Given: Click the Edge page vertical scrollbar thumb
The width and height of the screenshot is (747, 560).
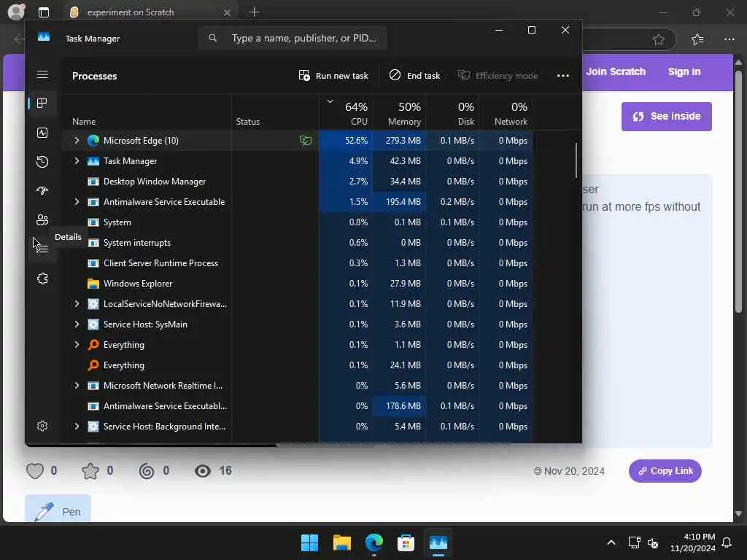Looking at the screenshot, I should (x=738, y=192).
